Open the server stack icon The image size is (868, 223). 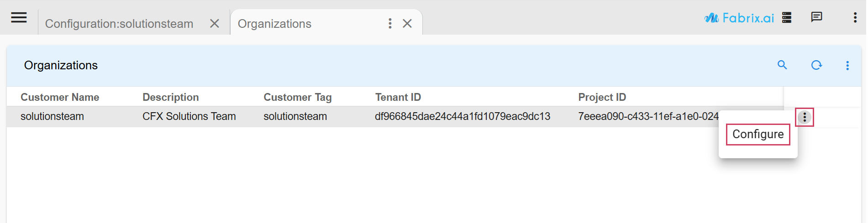coord(786,18)
